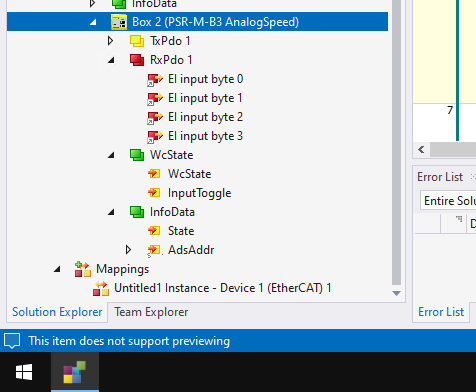Click the Untitled1 Instance mapping icon
The width and height of the screenshot is (476, 392).
coord(101,288)
